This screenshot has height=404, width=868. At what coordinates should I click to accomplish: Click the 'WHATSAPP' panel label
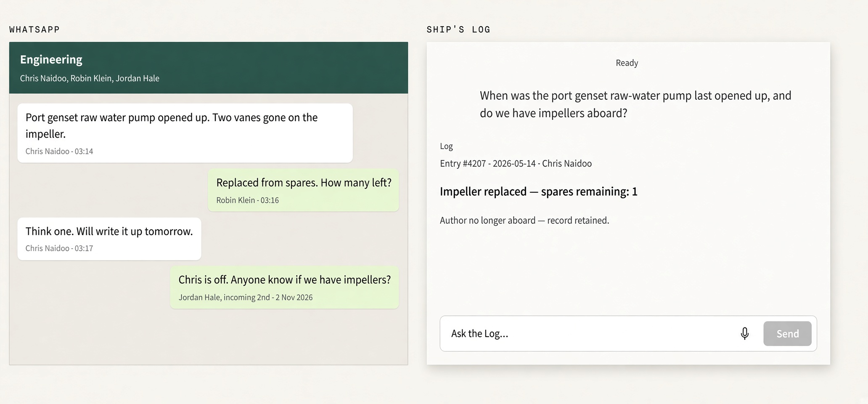point(34,29)
